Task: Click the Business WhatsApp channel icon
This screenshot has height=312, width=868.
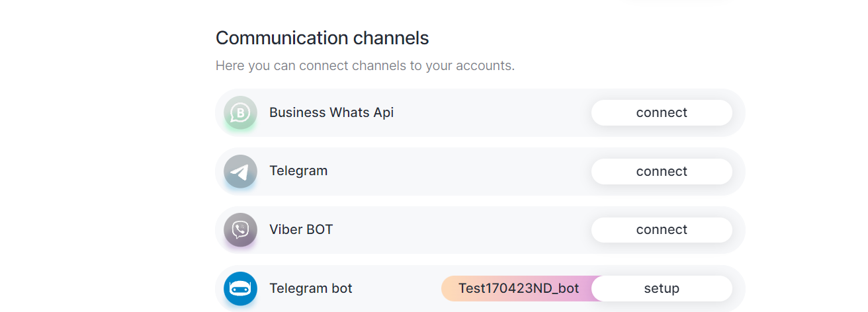Action: [240, 113]
